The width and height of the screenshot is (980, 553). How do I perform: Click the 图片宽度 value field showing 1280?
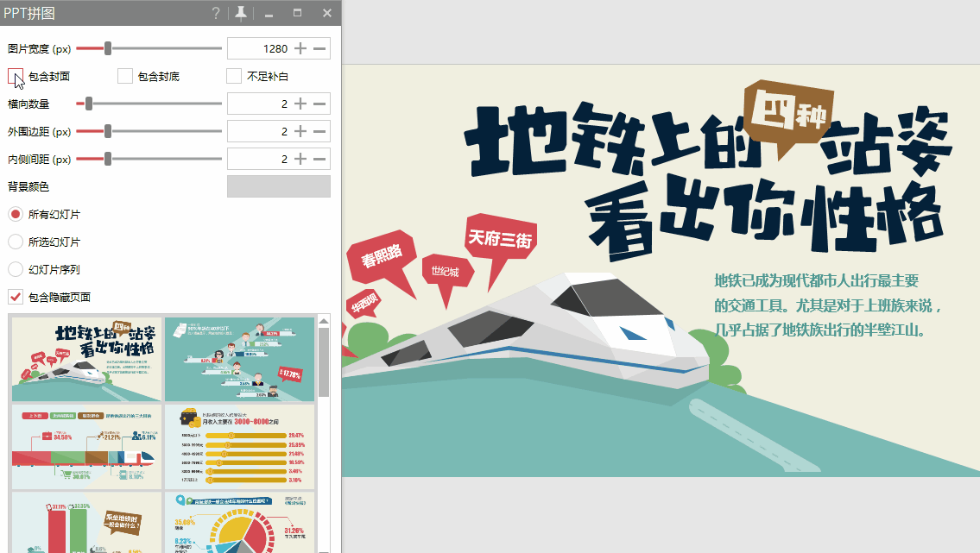[259, 49]
